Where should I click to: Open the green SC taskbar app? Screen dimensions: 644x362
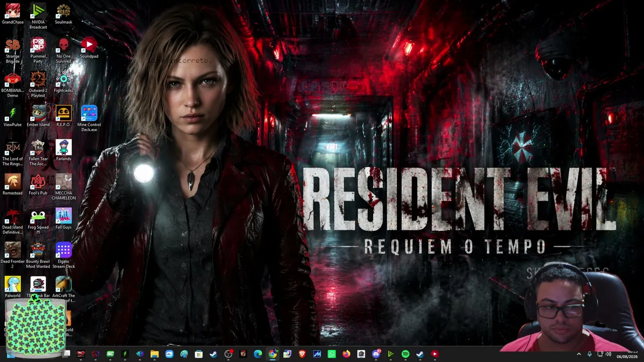point(110,354)
